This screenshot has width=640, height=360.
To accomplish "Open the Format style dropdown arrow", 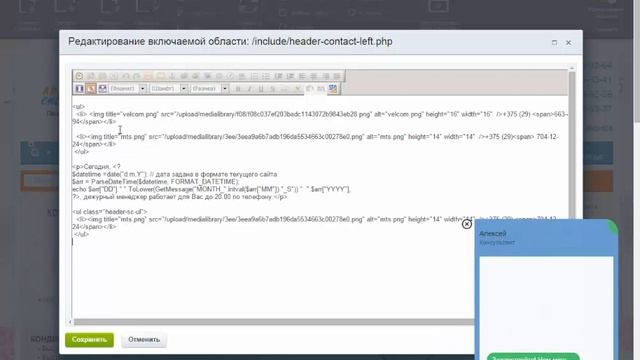I will coord(142,89).
